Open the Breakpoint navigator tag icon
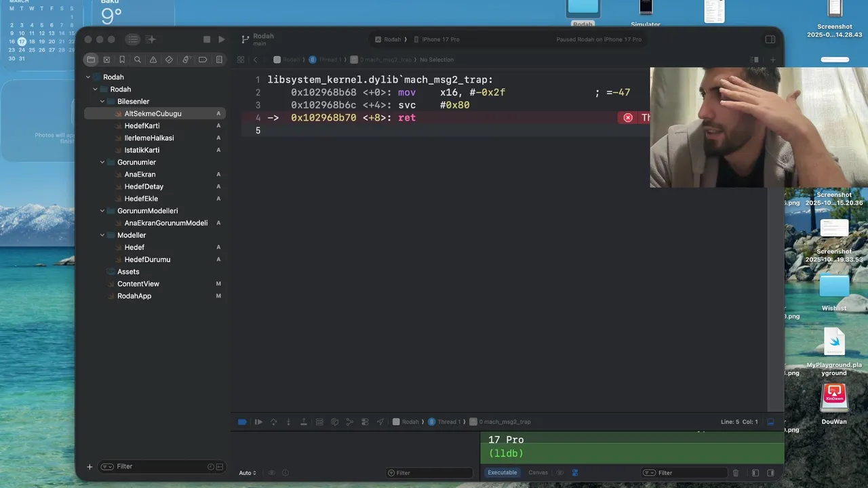 (202, 60)
